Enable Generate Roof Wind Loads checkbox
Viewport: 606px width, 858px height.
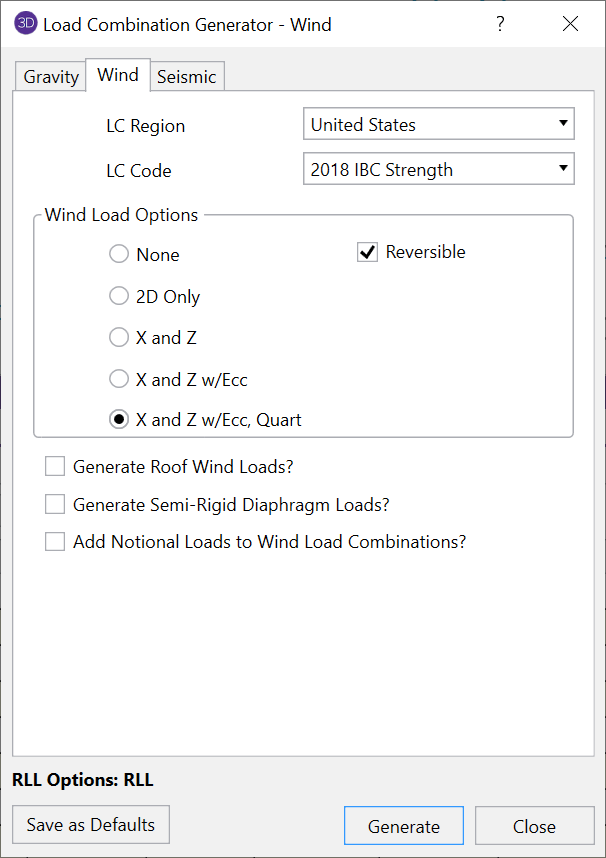click(55, 467)
